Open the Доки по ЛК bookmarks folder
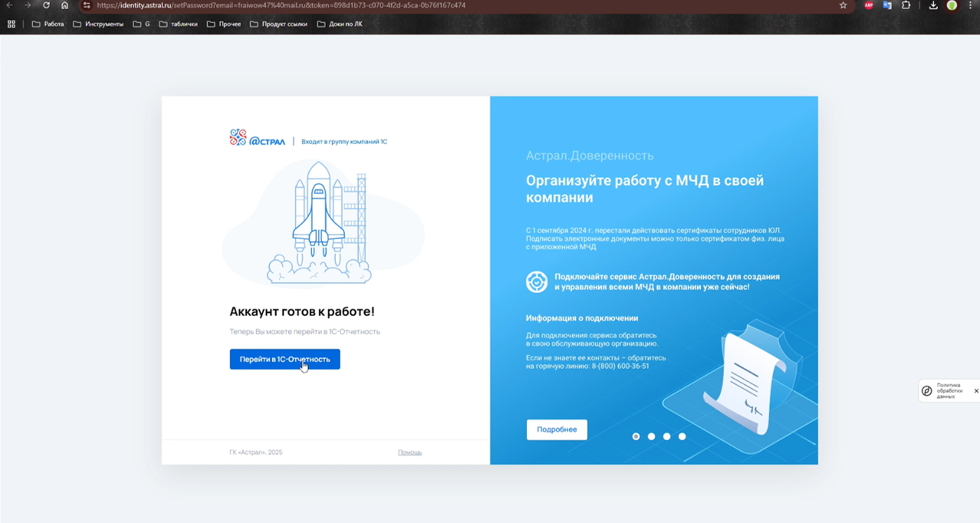980x523 pixels. click(339, 24)
